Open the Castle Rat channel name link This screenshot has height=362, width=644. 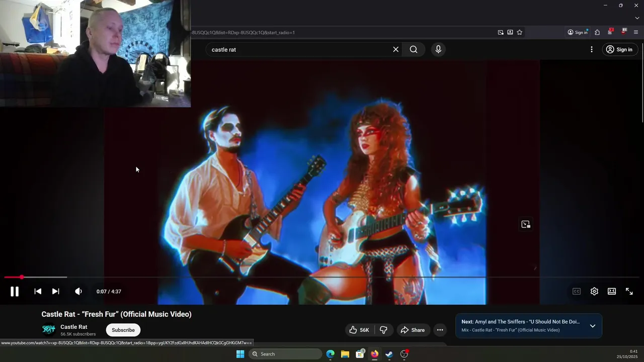[x=74, y=327]
